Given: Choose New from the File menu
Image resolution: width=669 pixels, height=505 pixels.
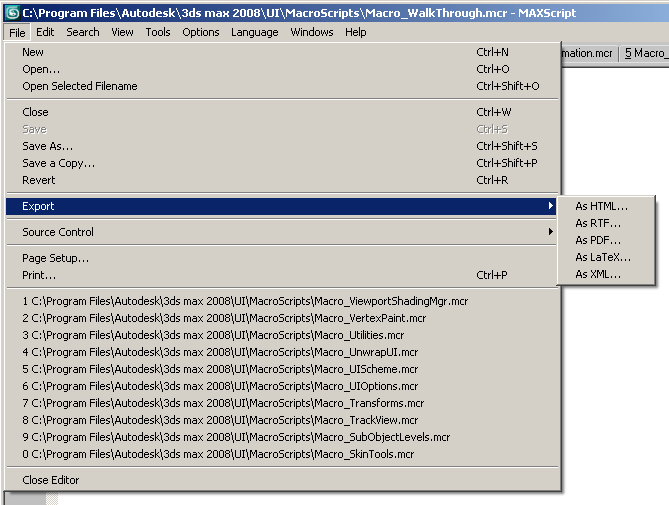Looking at the screenshot, I should tap(282, 52).
